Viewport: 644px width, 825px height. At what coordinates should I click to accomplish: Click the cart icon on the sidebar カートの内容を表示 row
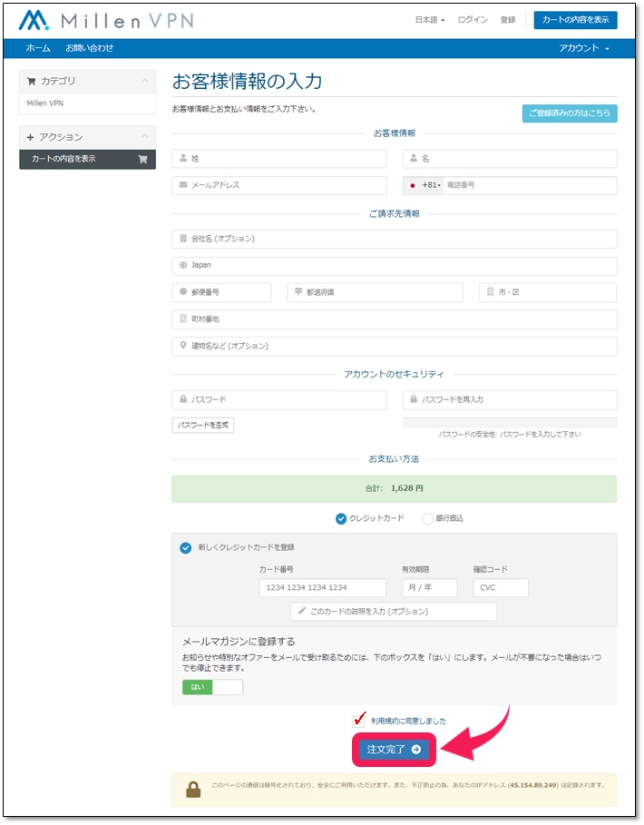pyautogui.click(x=142, y=159)
